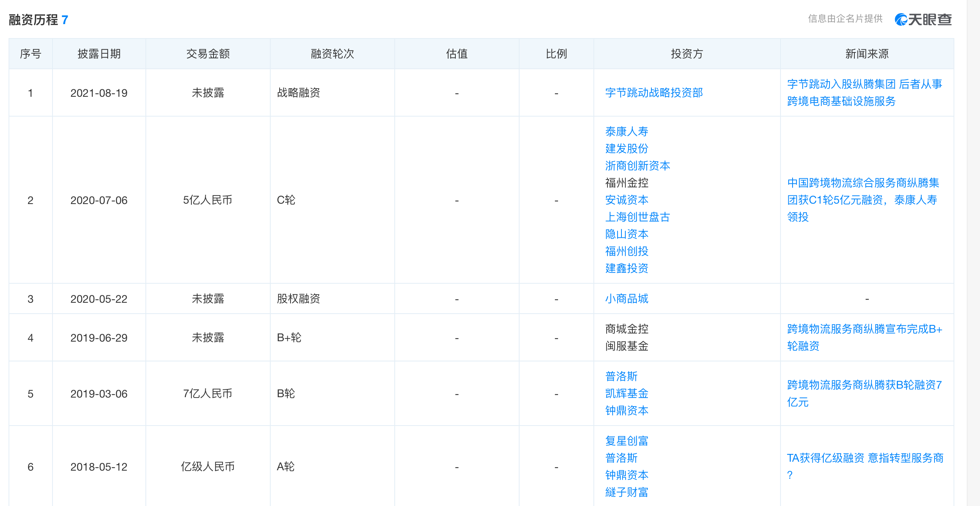Open investor 泰康人寿
Viewport: 980px width, 506px height.
(x=627, y=131)
